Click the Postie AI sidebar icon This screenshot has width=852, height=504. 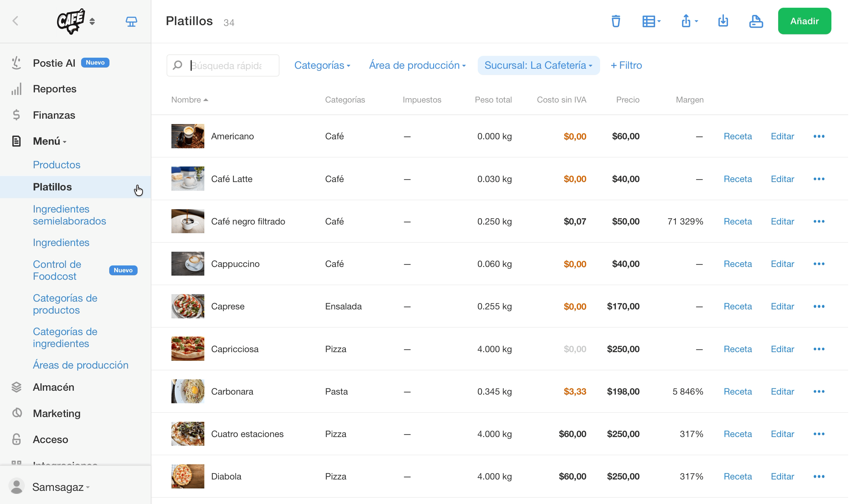tap(16, 63)
